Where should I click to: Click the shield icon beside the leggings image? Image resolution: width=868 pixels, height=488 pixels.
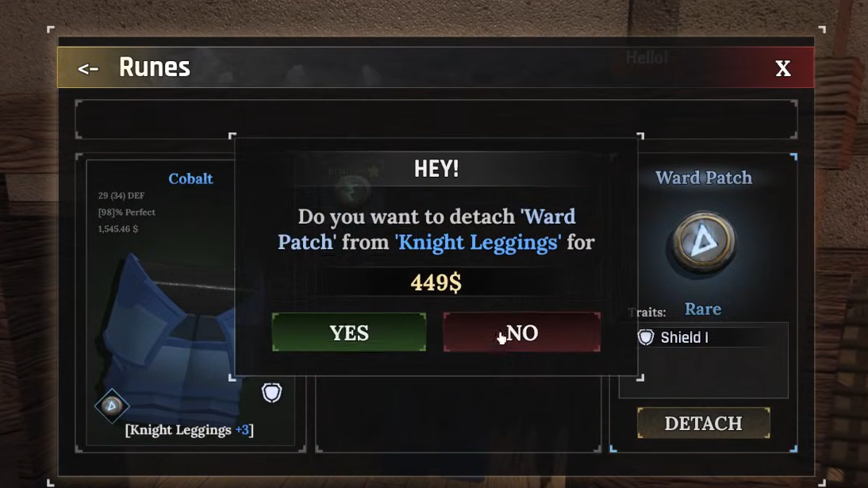coord(271,393)
